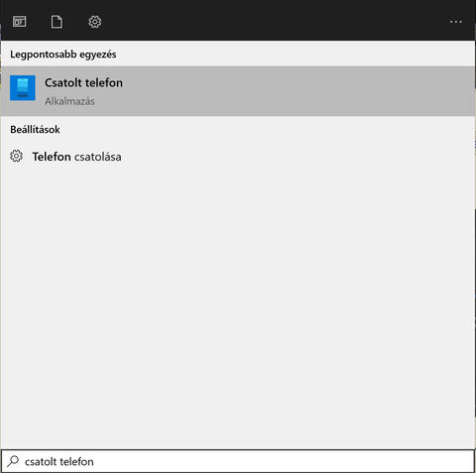
Task: Click the search magnifier icon
Action: (13, 461)
